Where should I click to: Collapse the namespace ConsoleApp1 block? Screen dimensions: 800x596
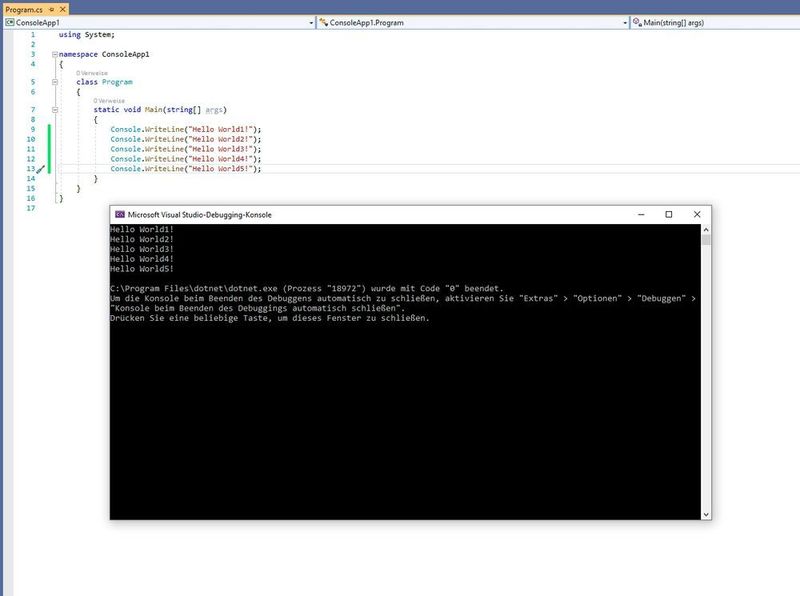[55, 54]
